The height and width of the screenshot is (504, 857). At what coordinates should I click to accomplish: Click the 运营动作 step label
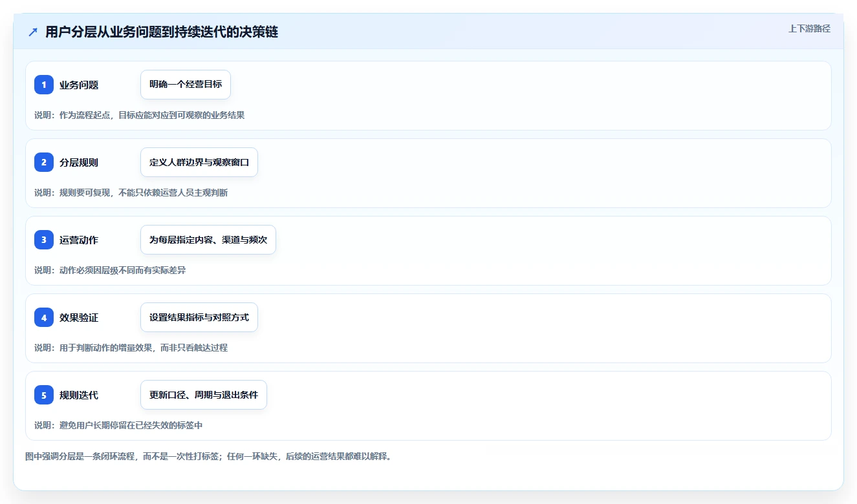coord(79,240)
